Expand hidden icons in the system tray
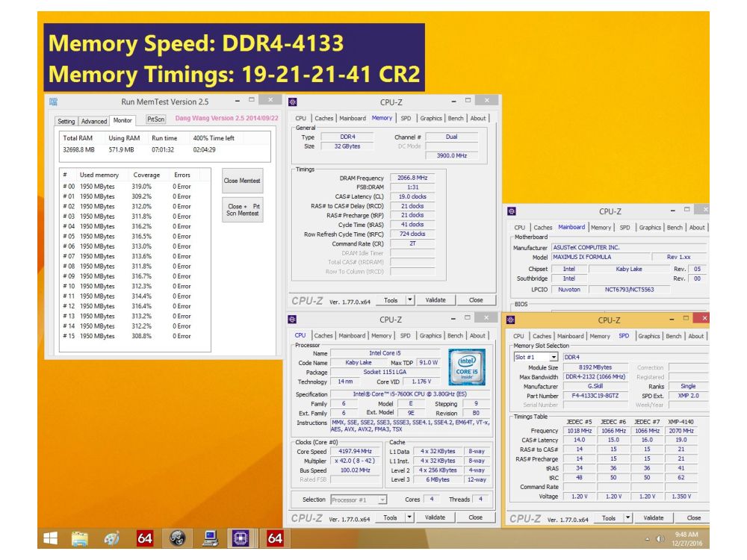Viewport: 747px width, 560px height. tap(647, 539)
